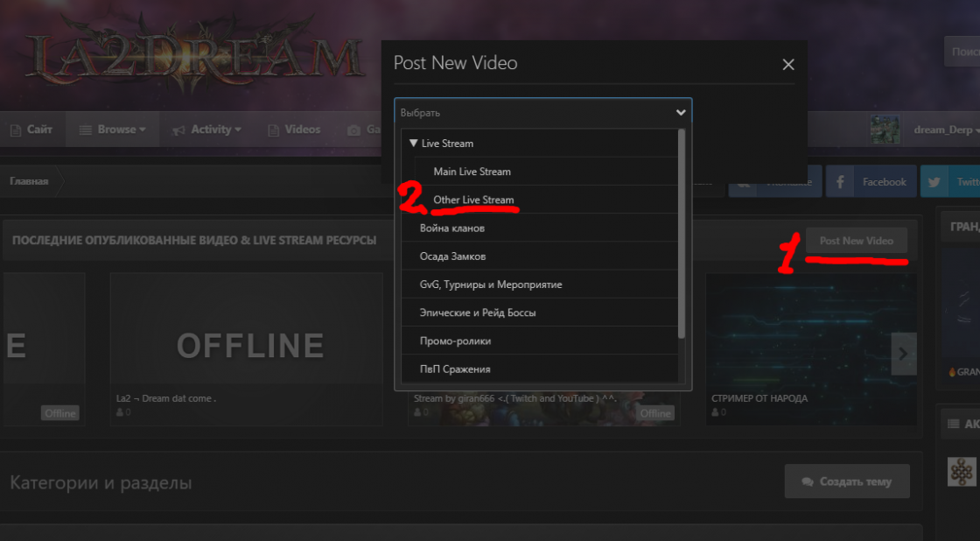This screenshot has width=980, height=541.
Task: Choose Other Live Stream category
Action: point(473,200)
